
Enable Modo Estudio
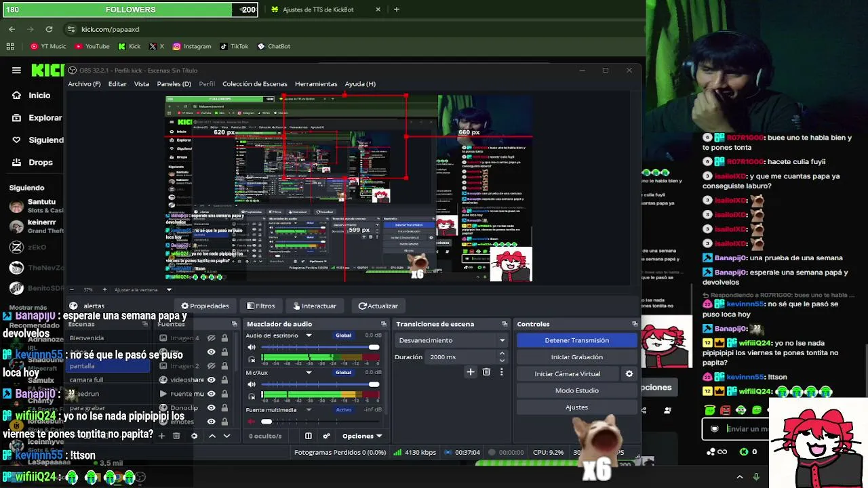tap(576, 390)
